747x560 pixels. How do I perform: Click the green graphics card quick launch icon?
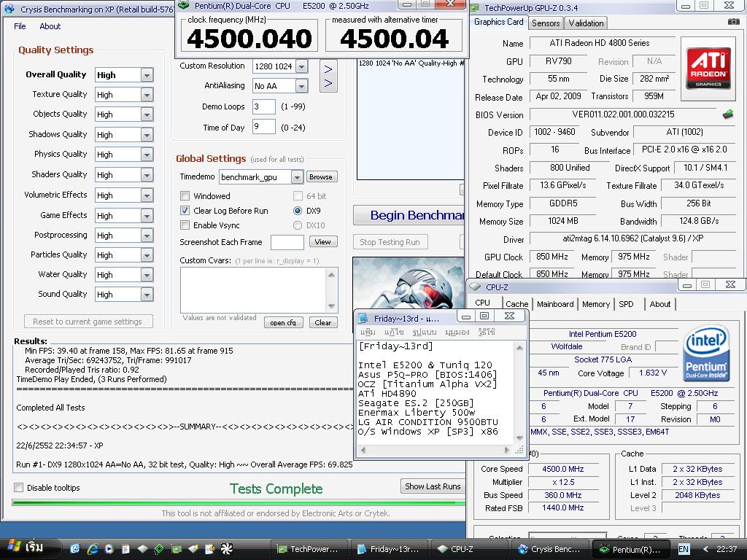tap(177, 548)
